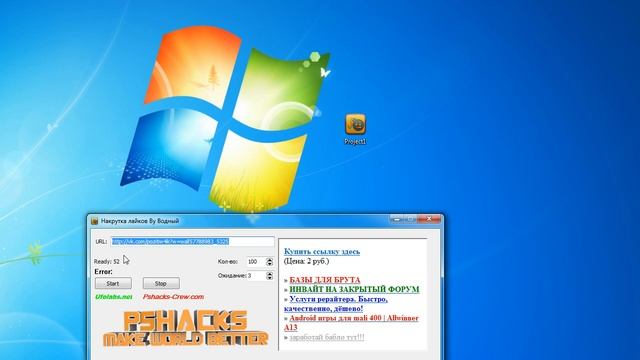Click the Ready: 52 status text
The height and width of the screenshot is (360, 640).
(107, 262)
